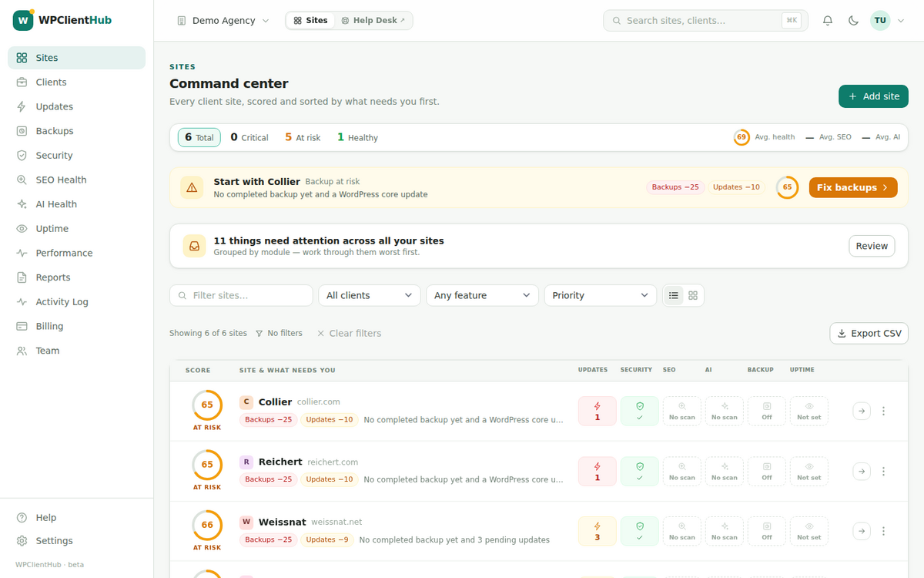
Task: Switch to list view
Action: tap(674, 295)
